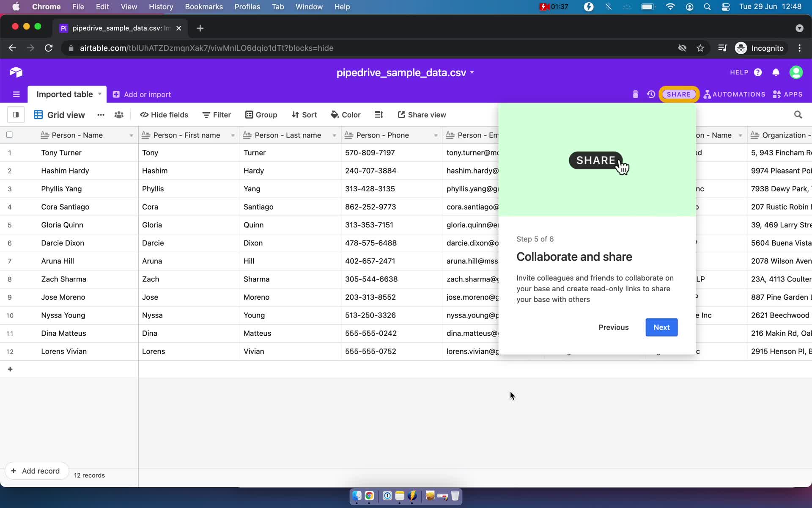Click Previous in the onboarding dialog
Viewport: 812px width, 508px height.
(613, 327)
